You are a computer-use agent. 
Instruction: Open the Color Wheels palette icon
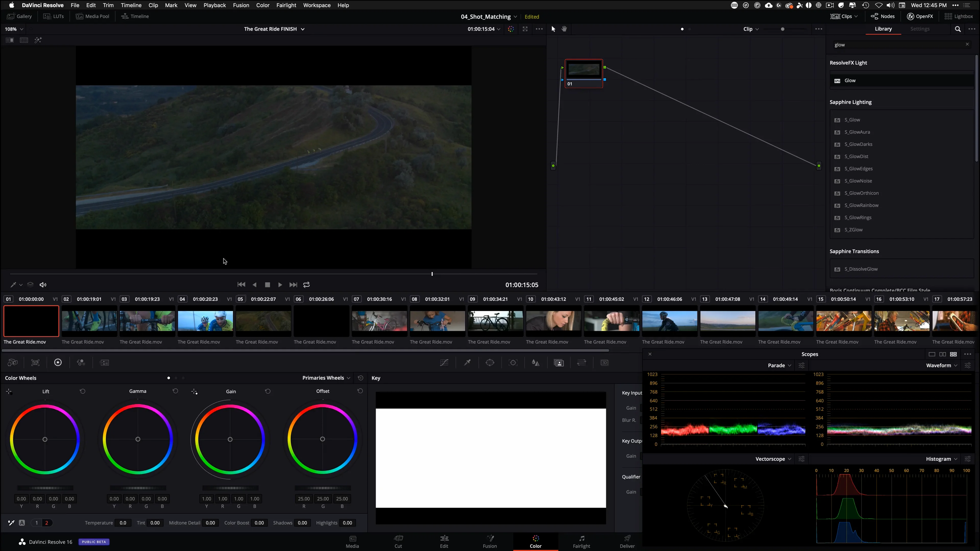pos(58,362)
